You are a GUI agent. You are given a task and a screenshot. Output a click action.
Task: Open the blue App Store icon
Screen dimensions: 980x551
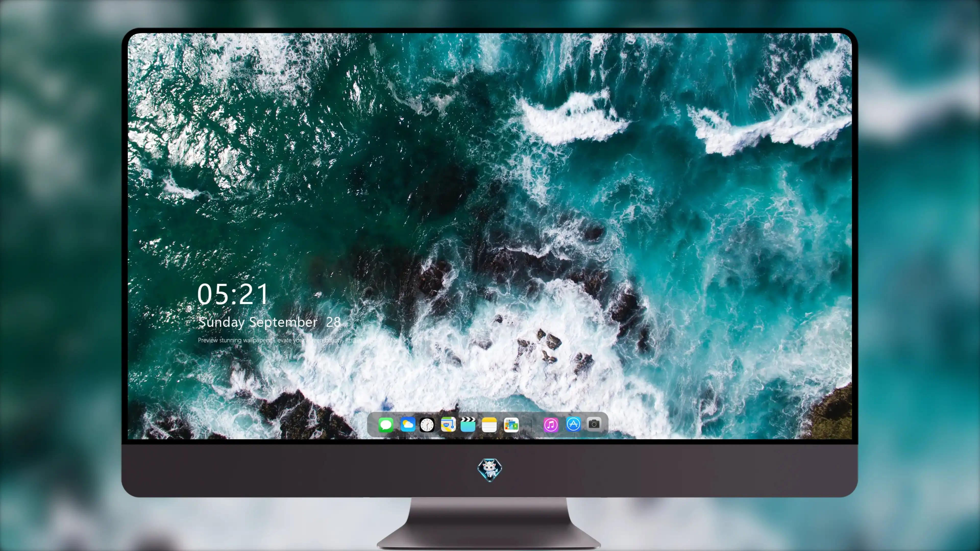(x=573, y=424)
